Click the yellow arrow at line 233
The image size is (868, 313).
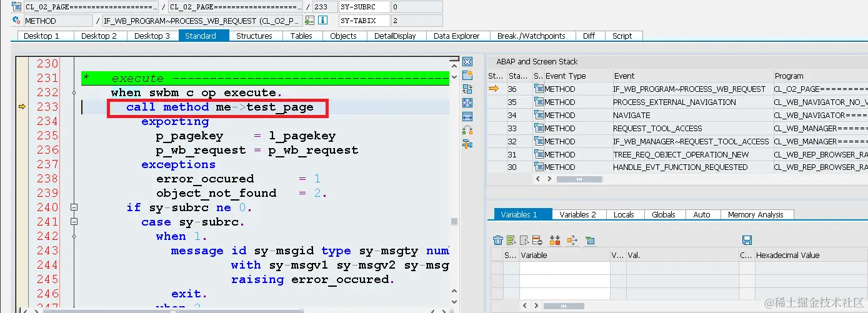click(22, 107)
